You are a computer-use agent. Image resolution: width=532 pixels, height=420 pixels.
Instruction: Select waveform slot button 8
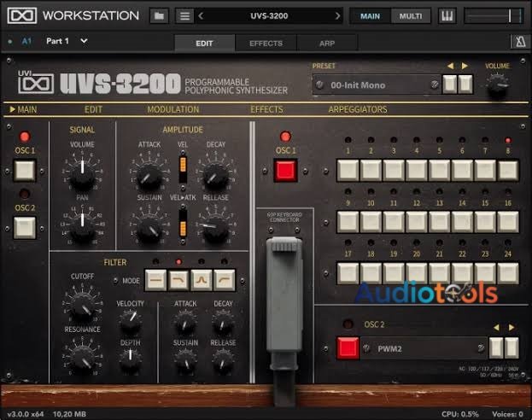[508, 170]
